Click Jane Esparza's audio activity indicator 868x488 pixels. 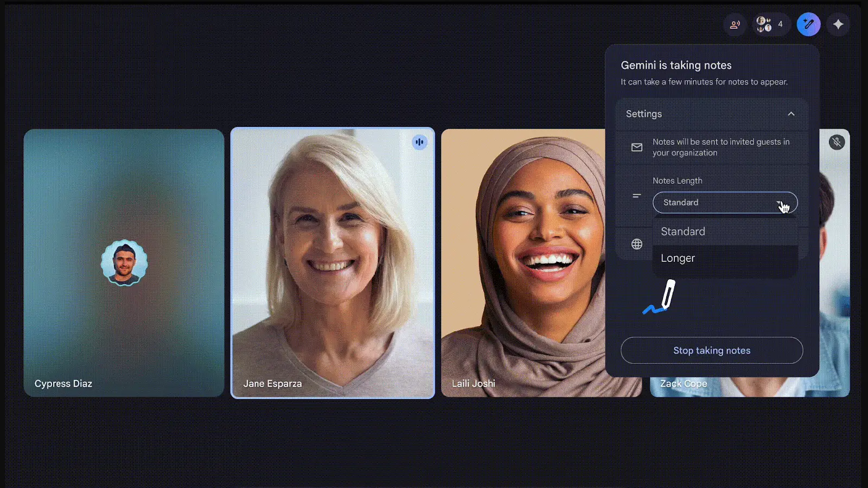coord(419,142)
